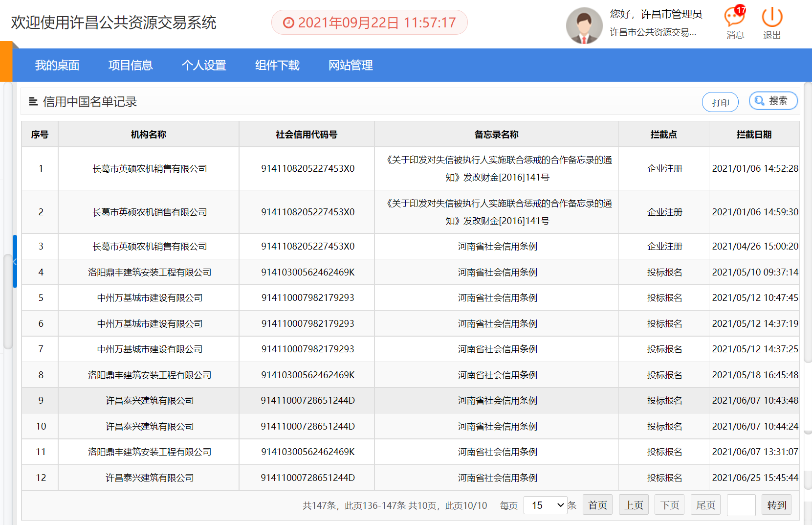Click the memo text in row 1
Viewport: 812px width, 525px height.
tap(497, 168)
